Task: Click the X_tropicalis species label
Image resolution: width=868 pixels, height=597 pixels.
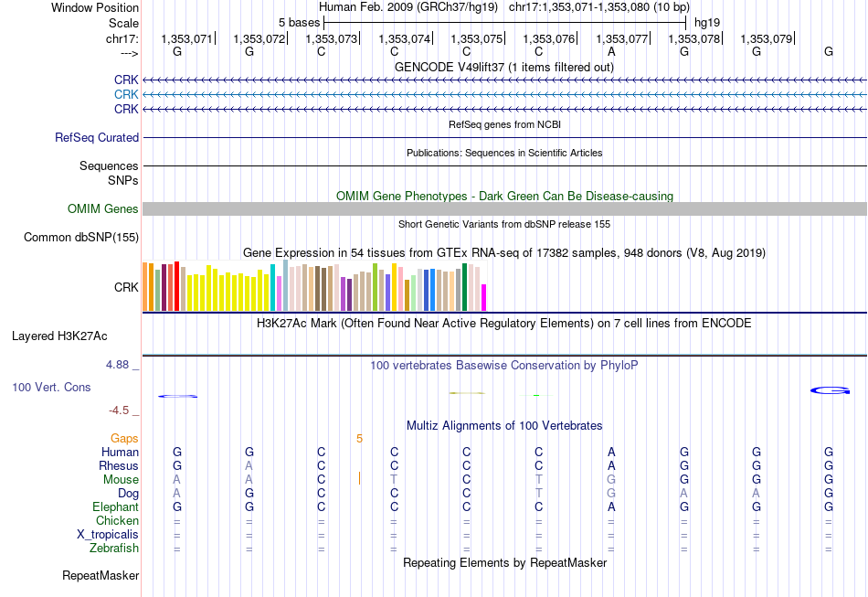Action: pos(108,535)
